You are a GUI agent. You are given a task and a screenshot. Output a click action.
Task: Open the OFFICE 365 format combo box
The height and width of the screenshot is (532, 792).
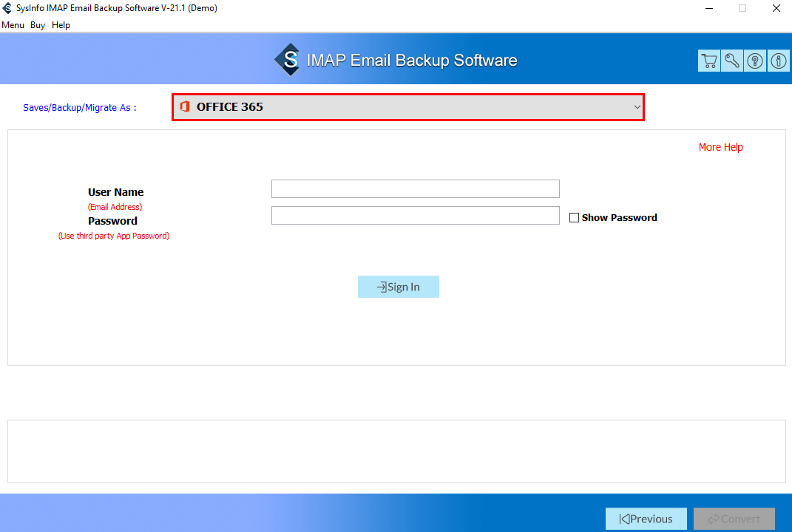pos(408,107)
